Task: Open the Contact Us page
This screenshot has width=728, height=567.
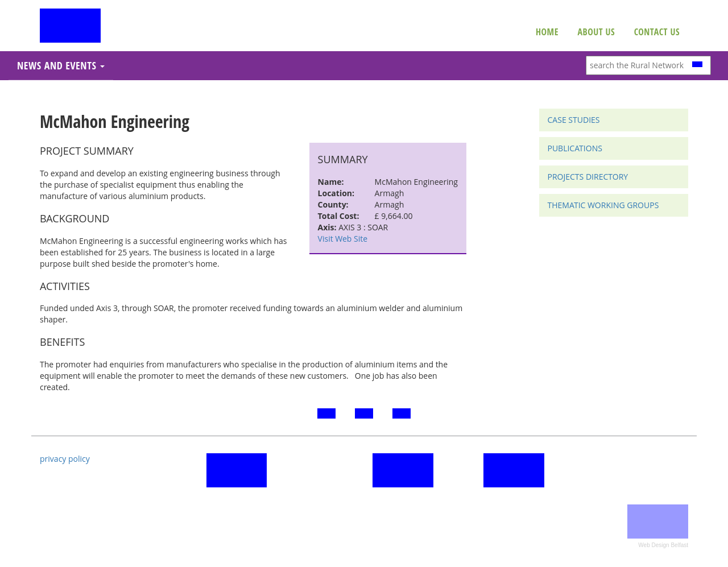Action: tap(656, 32)
